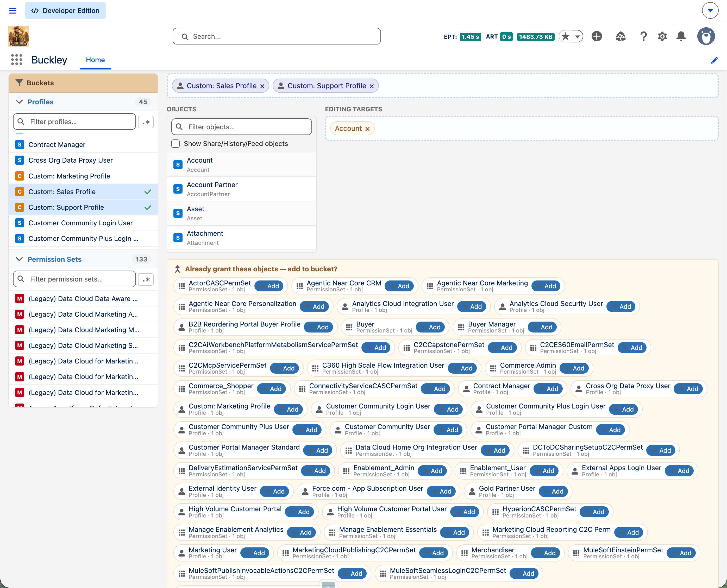Focus the global Search field
The height and width of the screenshot is (588, 727).
click(277, 36)
